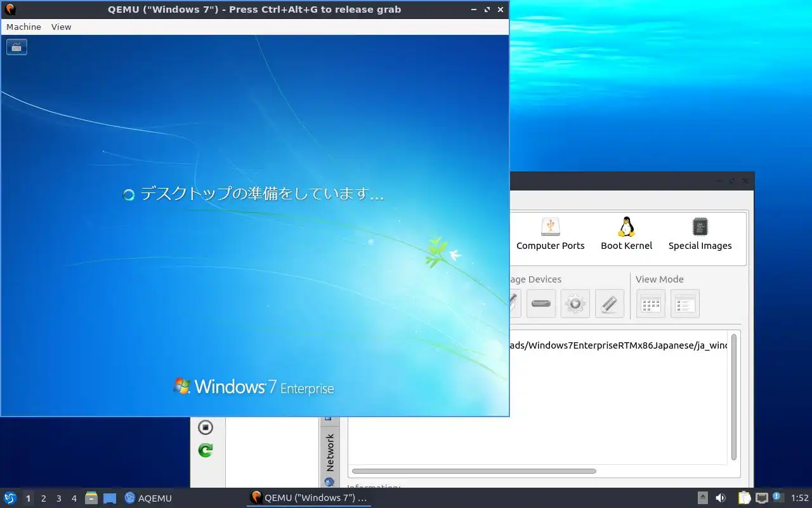This screenshot has height=508, width=812.
Task: Click the green reset VM arrow icon
Action: point(206,450)
